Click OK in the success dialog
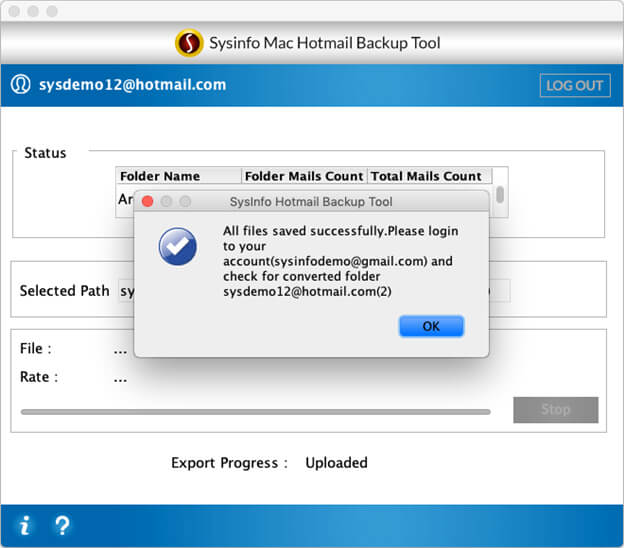Viewport: 624px width, 548px height. pyautogui.click(x=431, y=326)
